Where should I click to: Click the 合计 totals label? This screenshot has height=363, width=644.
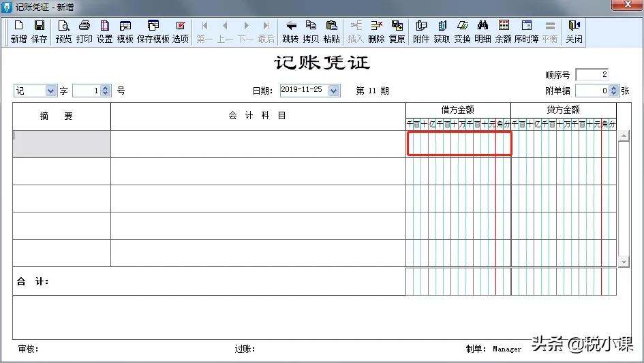tap(33, 281)
